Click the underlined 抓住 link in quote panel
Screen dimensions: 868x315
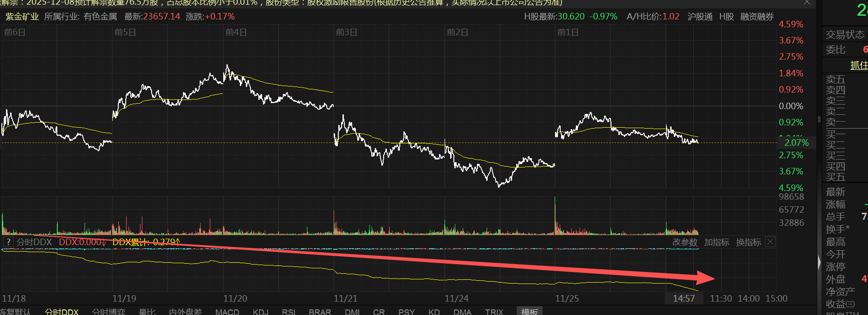click(859, 65)
